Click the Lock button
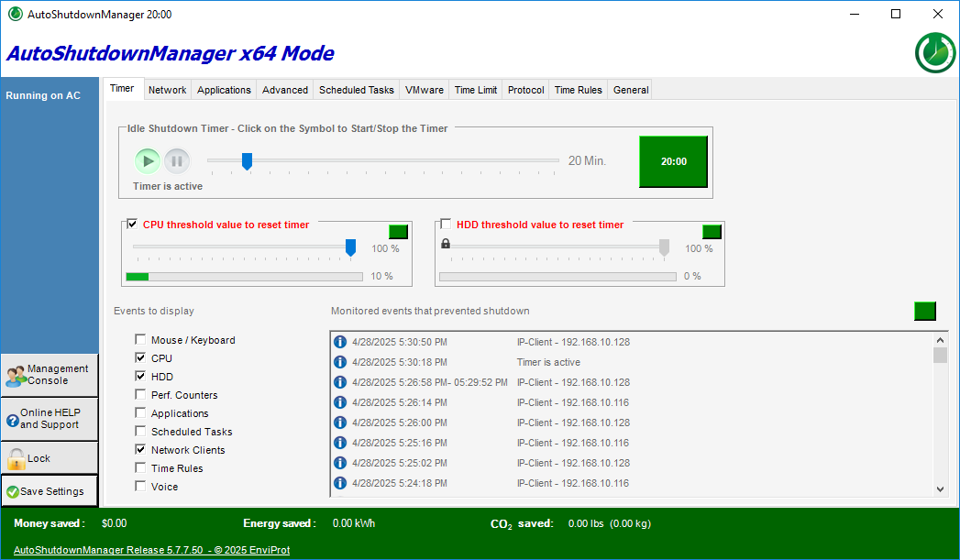Image resolution: width=960 pixels, height=560 pixels. [50, 458]
